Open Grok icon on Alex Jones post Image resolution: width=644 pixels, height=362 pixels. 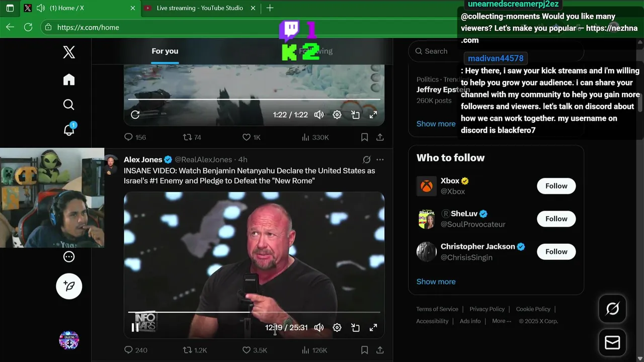coord(367,159)
